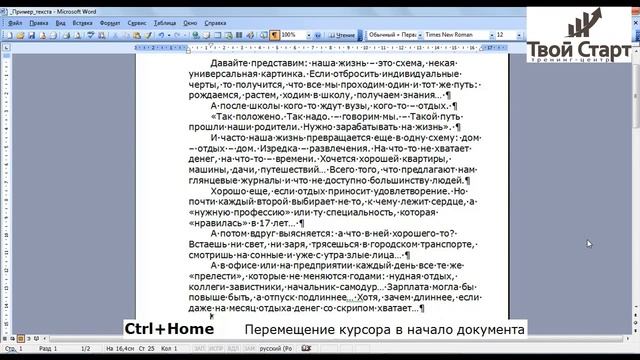
Task: Click the Чтение reading mode button
Action: point(342,36)
